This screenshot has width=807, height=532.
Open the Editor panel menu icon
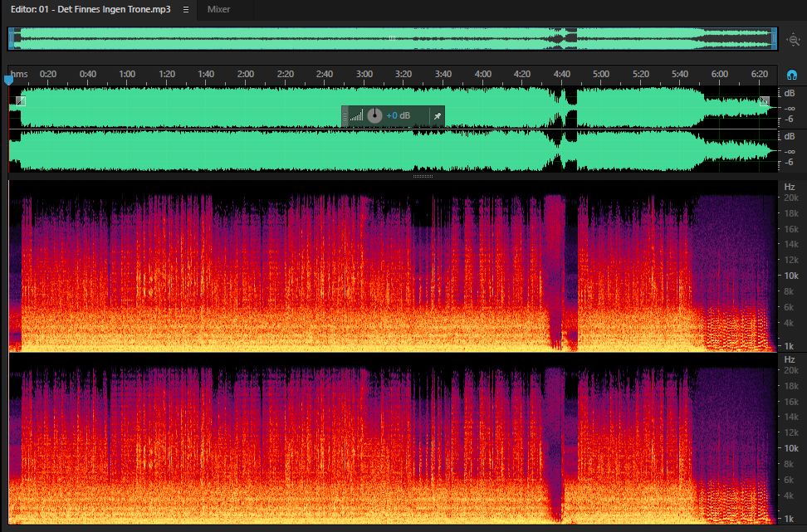186,9
